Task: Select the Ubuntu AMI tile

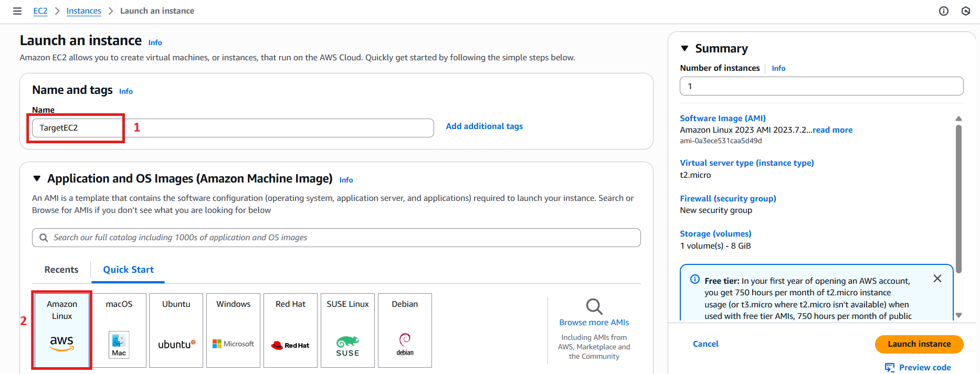Action: point(176,330)
